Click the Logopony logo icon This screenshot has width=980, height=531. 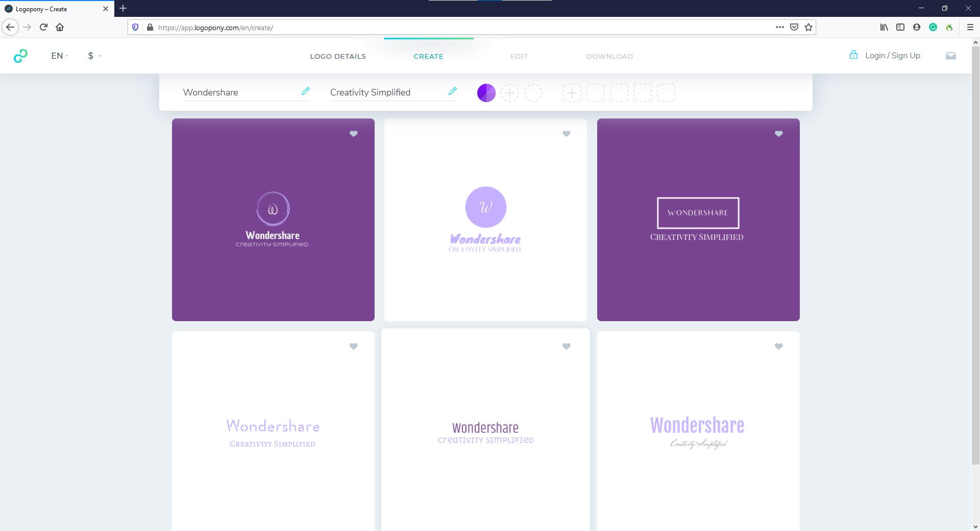pyautogui.click(x=20, y=56)
